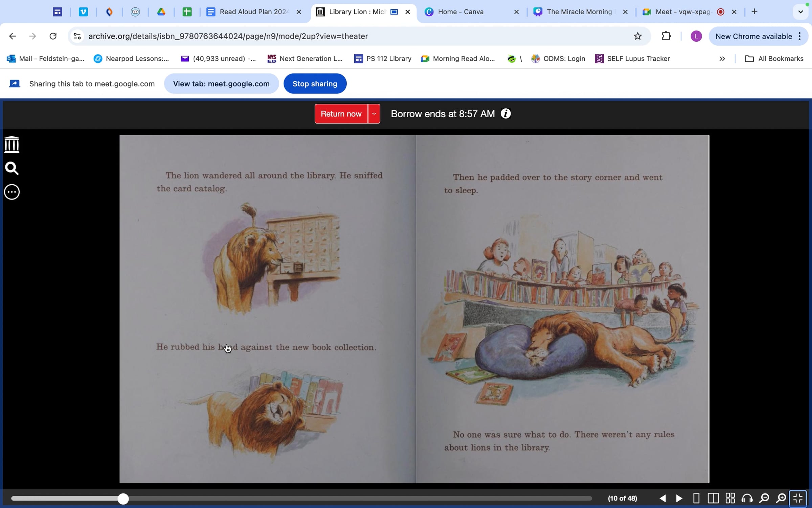Open the Extensions puzzle icon
Screen dimensions: 812x508
tap(666, 36)
